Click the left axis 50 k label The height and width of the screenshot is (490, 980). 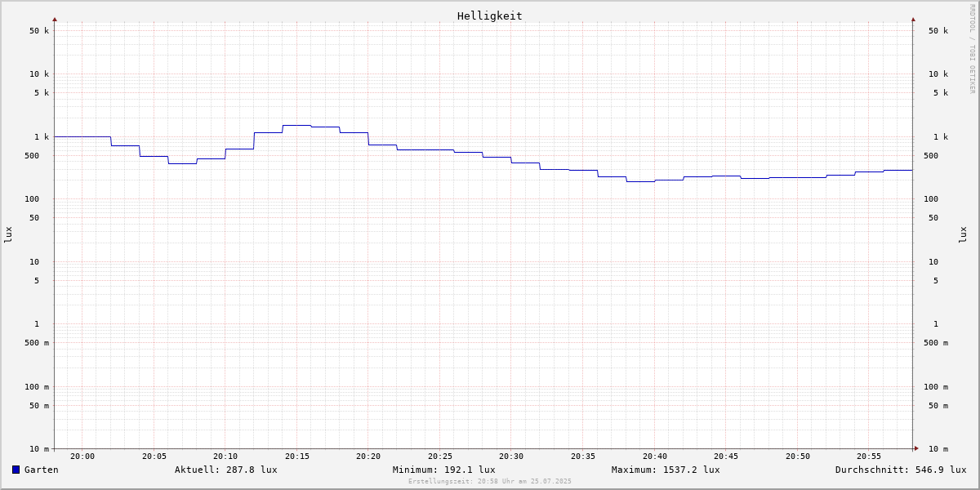[39, 31]
